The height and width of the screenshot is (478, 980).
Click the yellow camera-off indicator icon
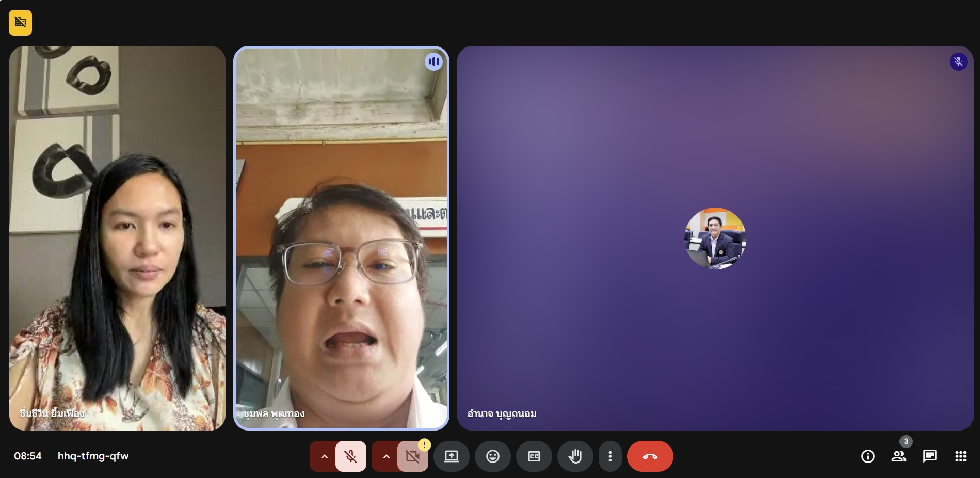click(x=20, y=23)
